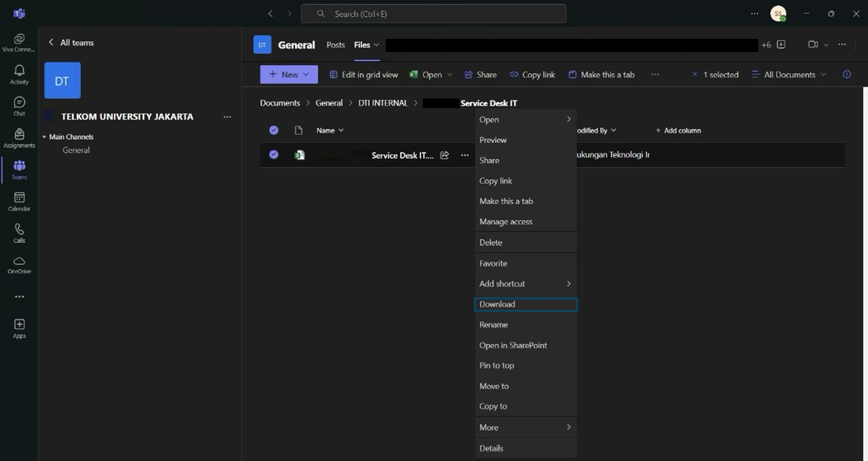Open Details from context menu
868x461 pixels.
[525, 448]
